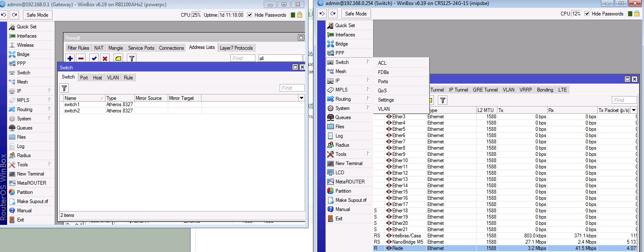Screen dimensions: 644x252
Task: Select Intelbras/Casa interface row
Action: pyautogui.click(x=505, y=236)
